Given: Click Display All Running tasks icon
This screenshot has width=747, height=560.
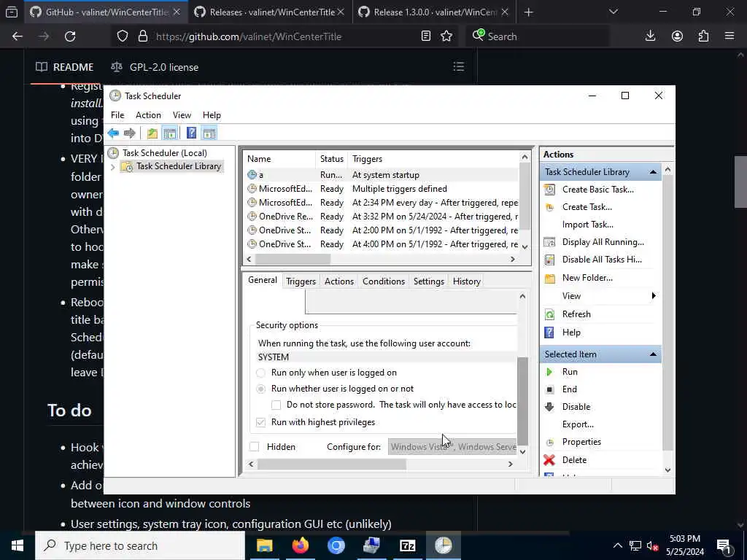Looking at the screenshot, I should 549,242.
